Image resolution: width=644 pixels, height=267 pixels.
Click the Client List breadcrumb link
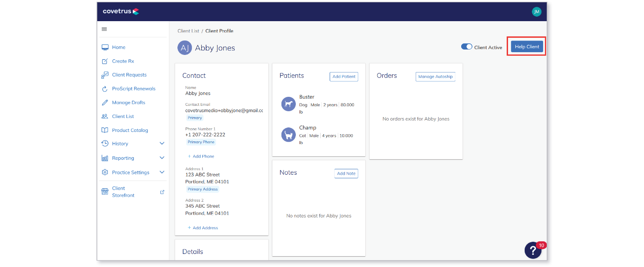[188, 31]
